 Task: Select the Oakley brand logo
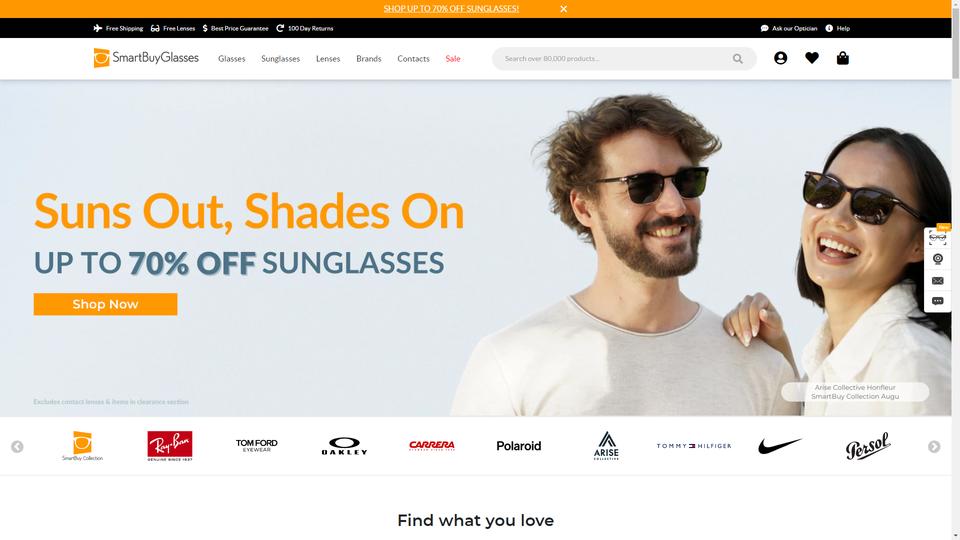pyautogui.click(x=344, y=446)
